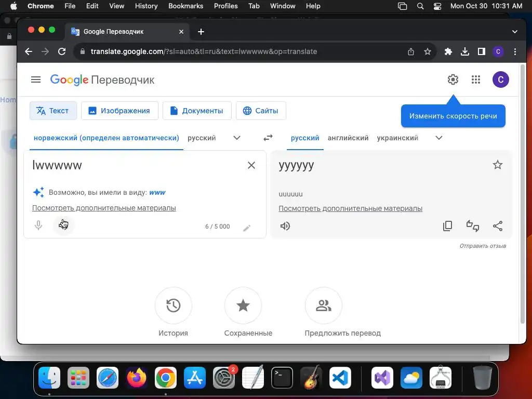532x399 pixels.
Task: Open the settings gear icon
Action: [x=453, y=79]
